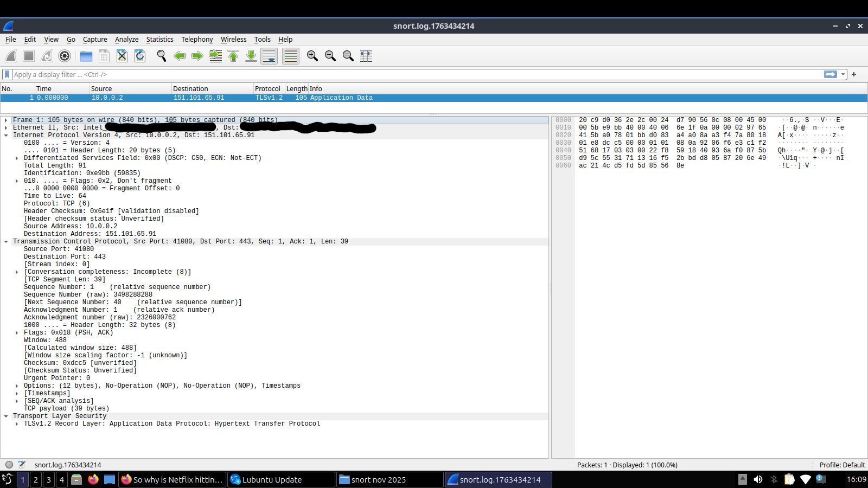Toggle auto-scroll during live capture
Image resolution: width=868 pixels, height=488 pixels.
point(269,56)
